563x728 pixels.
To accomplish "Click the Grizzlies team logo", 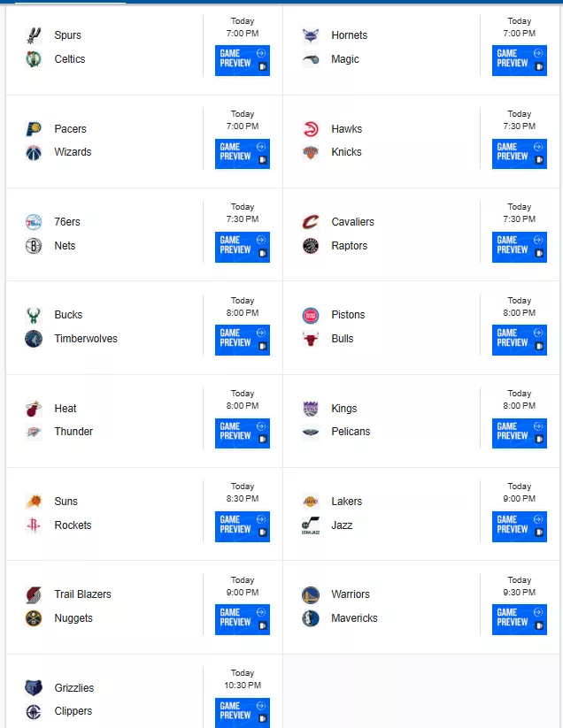I will (x=34, y=687).
